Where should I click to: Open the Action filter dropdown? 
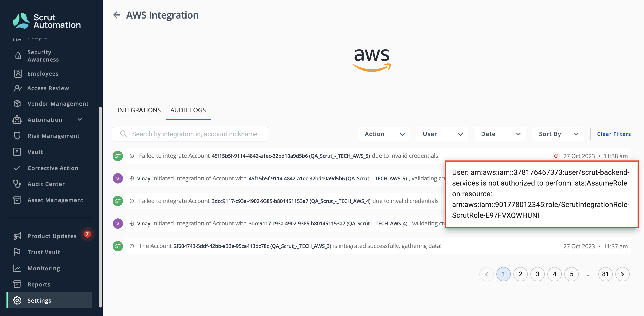coord(384,134)
